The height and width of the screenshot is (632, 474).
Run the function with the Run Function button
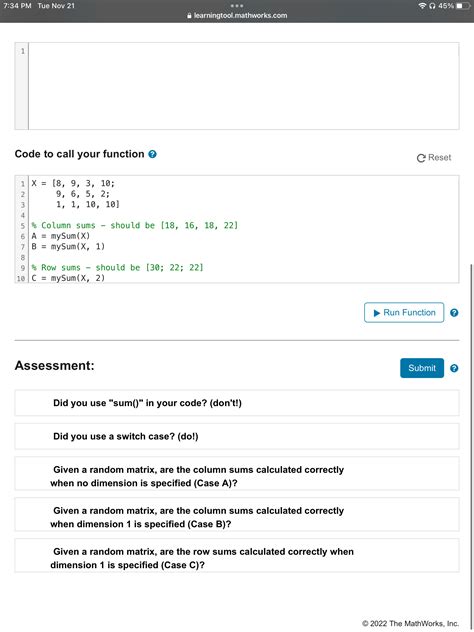click(x=404, y=312)
